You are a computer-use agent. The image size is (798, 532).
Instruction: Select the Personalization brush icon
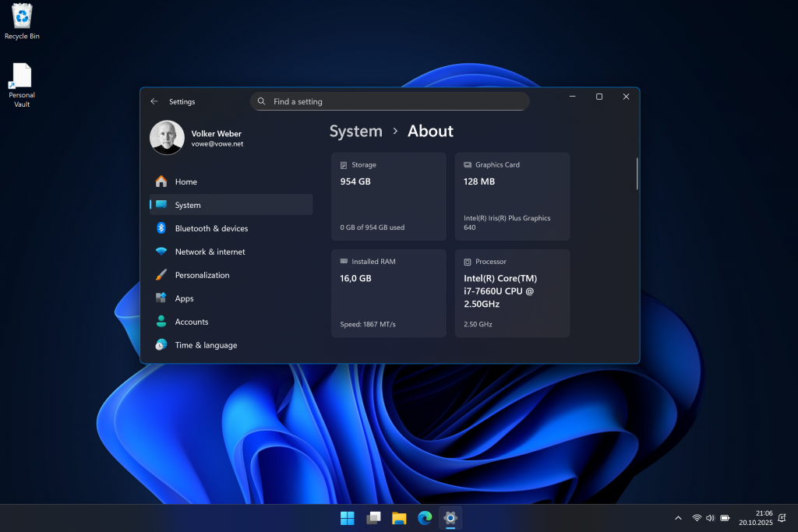click(161, 275)
